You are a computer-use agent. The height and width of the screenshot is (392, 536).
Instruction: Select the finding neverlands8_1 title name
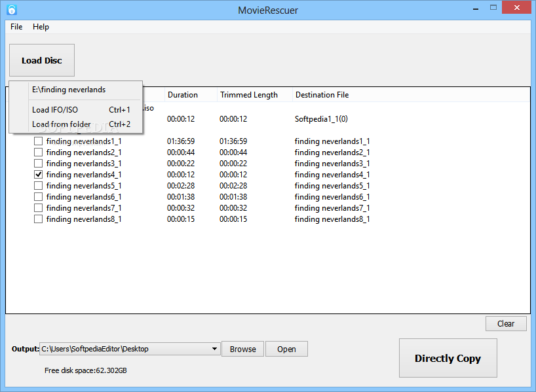pyautogui.click(x=84, y=219)
